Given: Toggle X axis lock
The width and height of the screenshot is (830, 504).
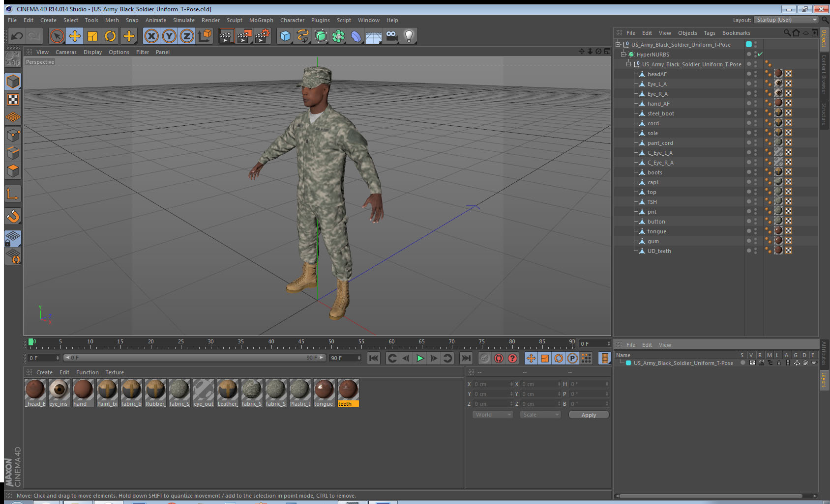Looking at the screenshot, I should point(151,36).
